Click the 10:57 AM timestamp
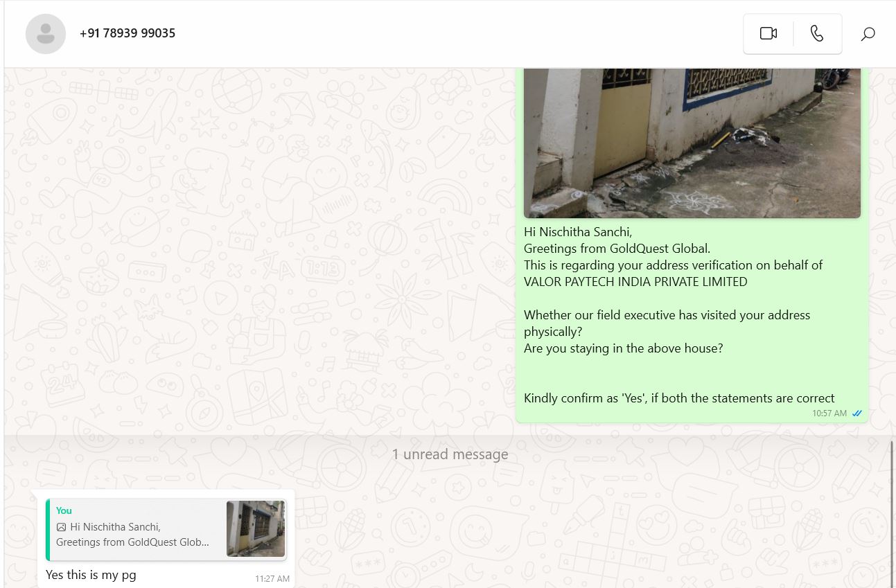 (x=829, y=413)
